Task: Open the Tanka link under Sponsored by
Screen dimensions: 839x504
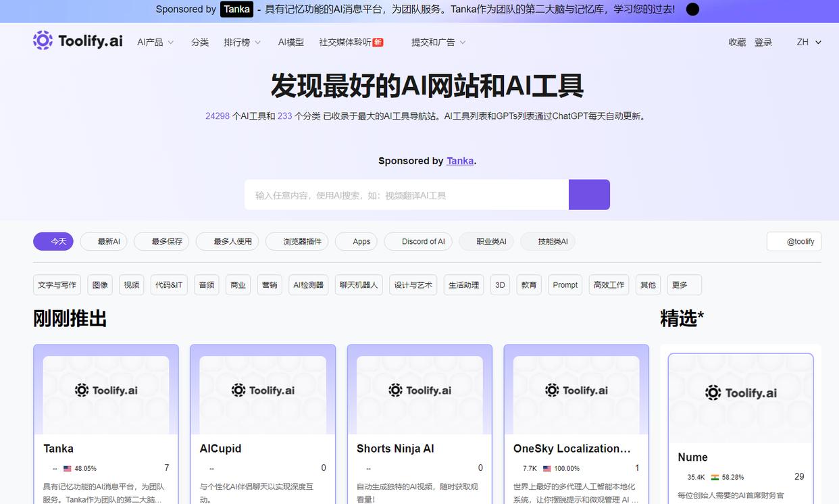Action: click(460, 161)
